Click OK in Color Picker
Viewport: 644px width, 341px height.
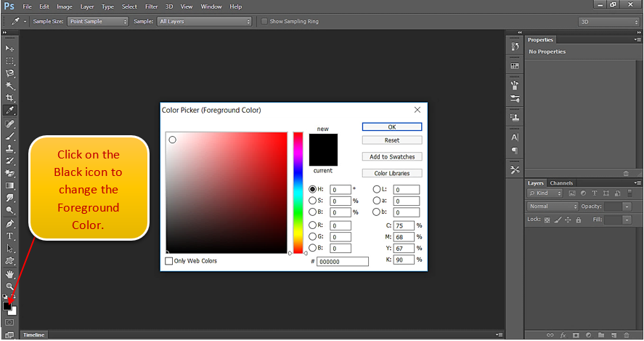click(392, 127)
